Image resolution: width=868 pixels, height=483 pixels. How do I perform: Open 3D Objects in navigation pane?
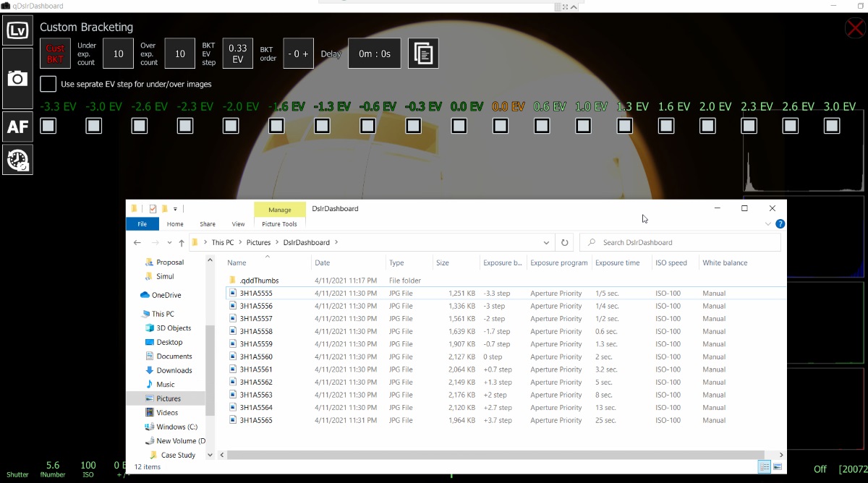174,328
